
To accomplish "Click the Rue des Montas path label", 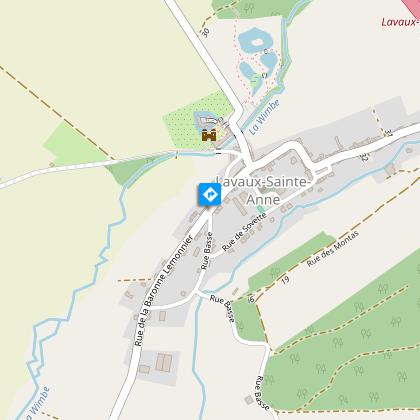I will tap(333, 248).
